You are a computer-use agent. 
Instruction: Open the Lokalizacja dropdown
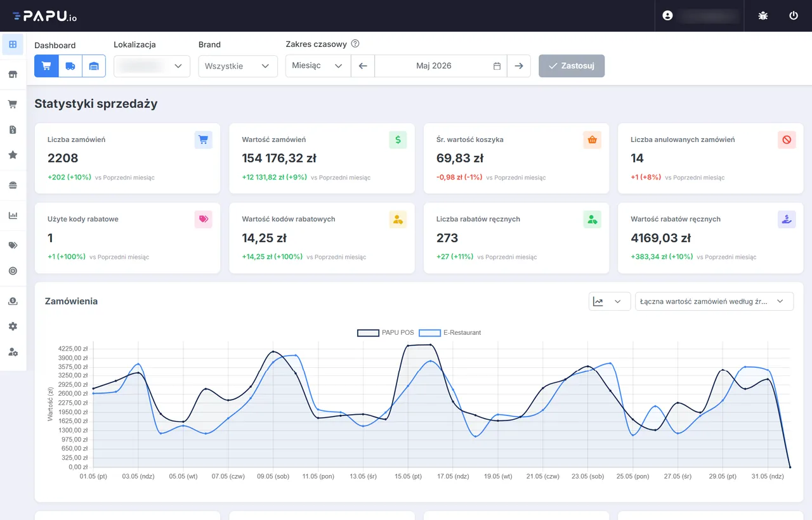click(152, 66)
